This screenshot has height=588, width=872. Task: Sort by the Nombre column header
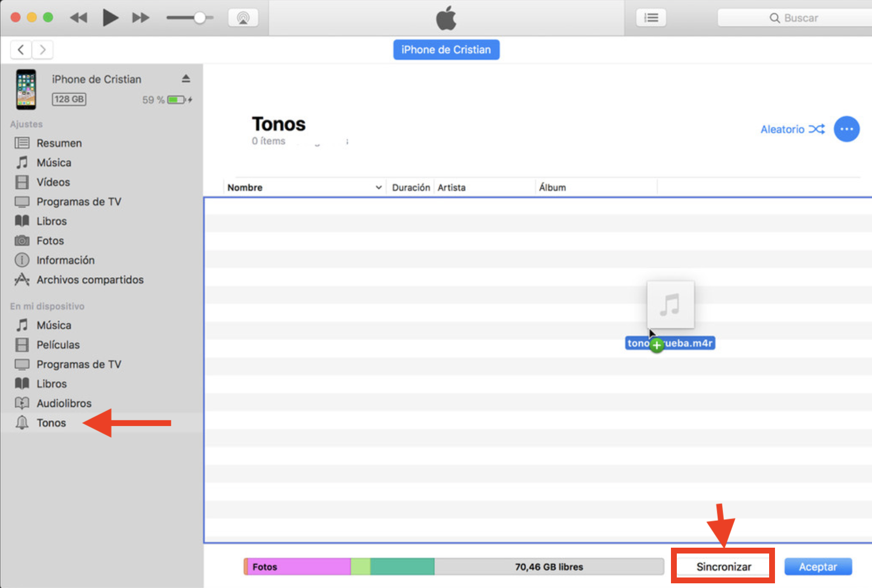pyautogui.click(x=304, y=188)
